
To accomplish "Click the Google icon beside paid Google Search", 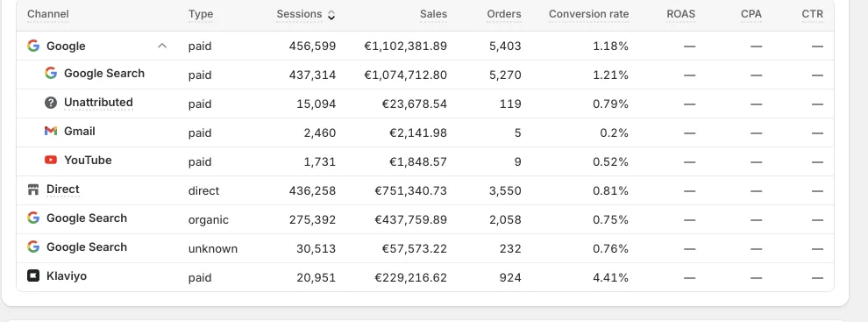I will tap(51, 73).
